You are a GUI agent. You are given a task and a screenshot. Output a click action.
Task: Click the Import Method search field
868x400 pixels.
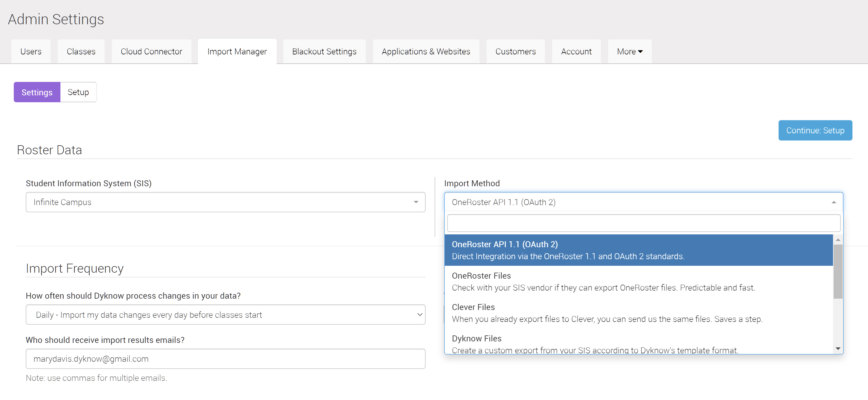[644, 223]
